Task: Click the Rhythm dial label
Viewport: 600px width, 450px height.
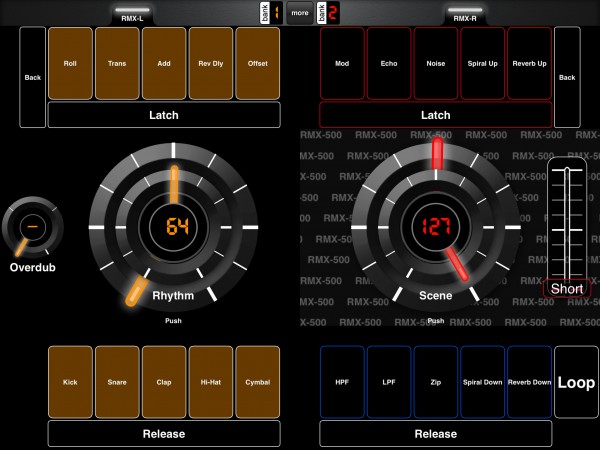Action: coord(173,295)
